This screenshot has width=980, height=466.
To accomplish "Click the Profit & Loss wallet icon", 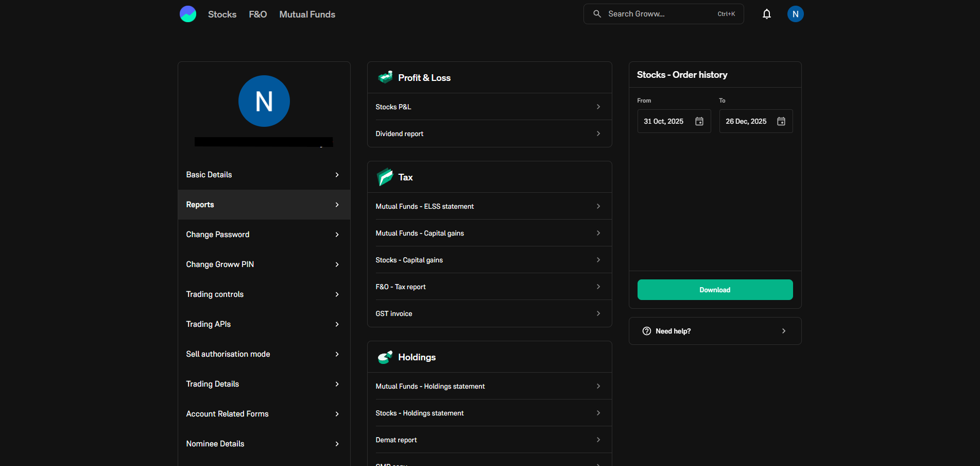I will (x=385, y=77).
